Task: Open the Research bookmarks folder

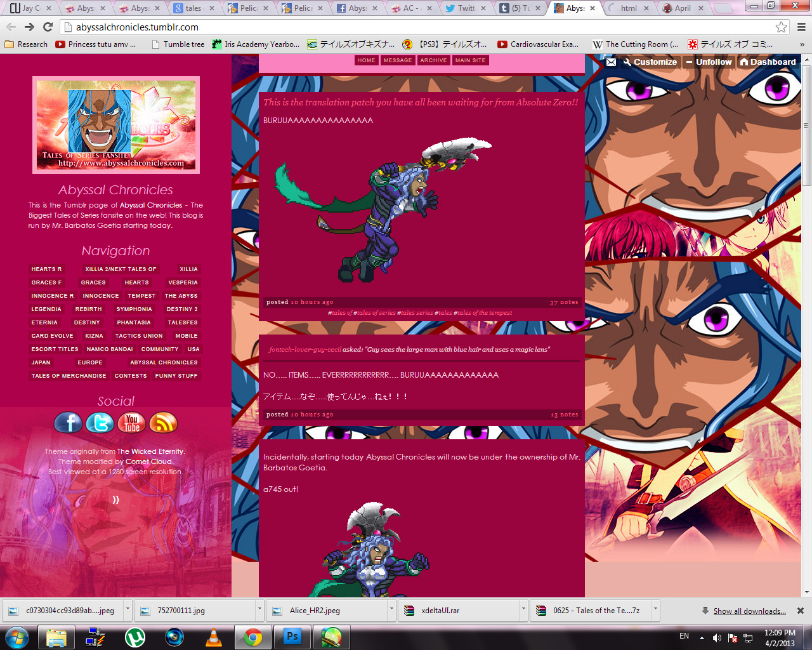Action: (x=26, y=44)
